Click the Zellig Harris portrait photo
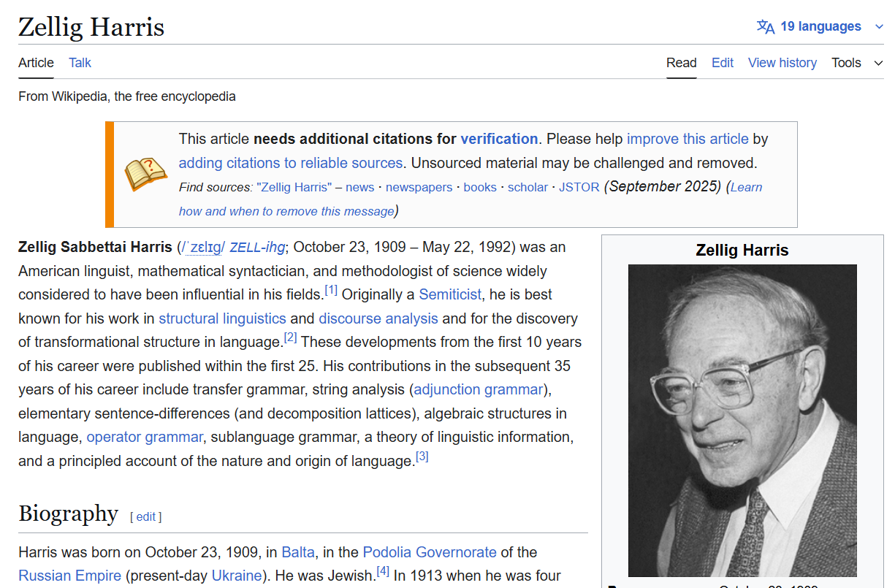The width and height of the screenshot is (895, 588). coord(742,420)
